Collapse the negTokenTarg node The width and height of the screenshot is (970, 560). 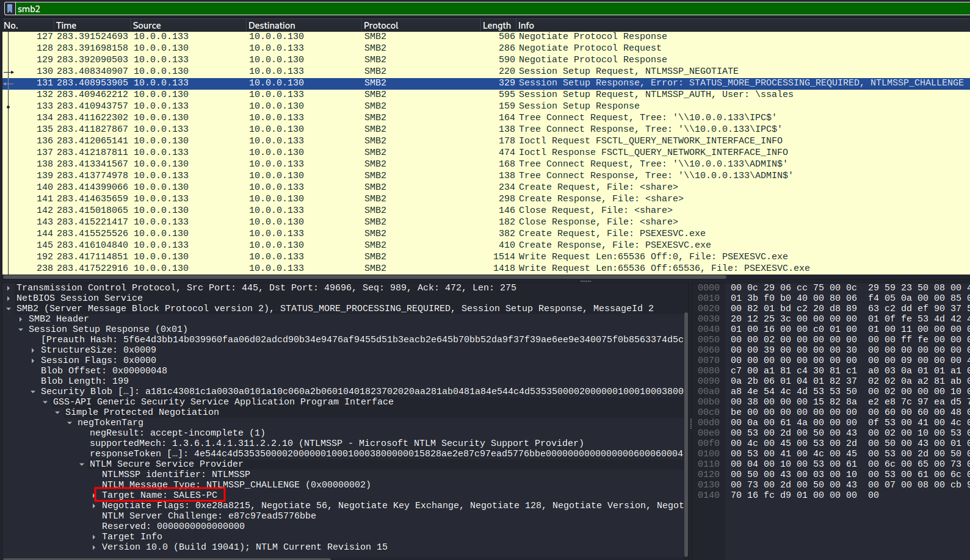click(x=69, y=423)
